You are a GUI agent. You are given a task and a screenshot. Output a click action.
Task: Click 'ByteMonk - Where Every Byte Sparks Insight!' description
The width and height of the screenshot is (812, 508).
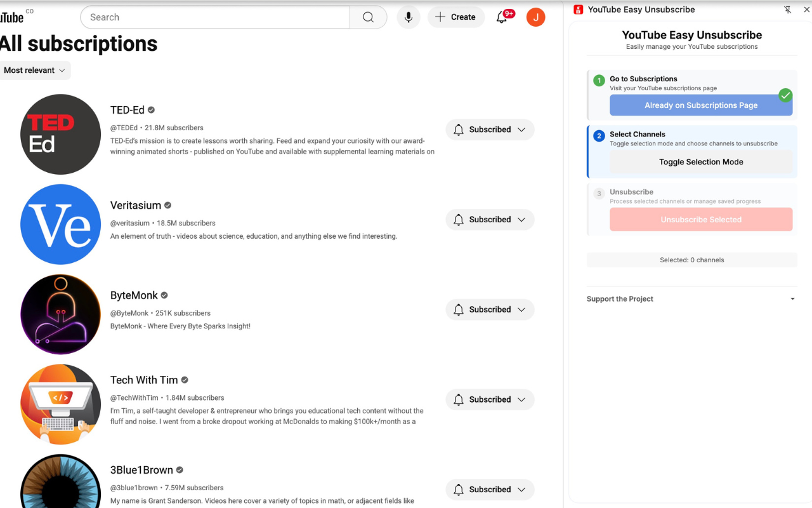click(x=180, y=326)
